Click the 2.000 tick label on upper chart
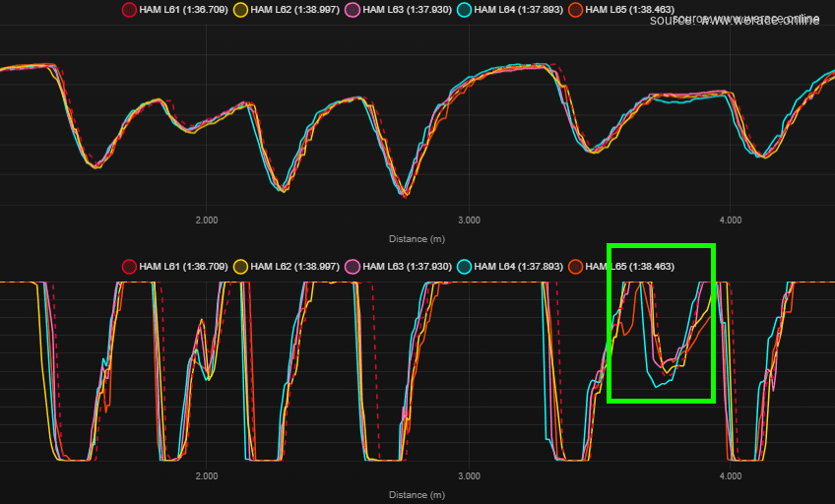The height and width of the screenshot is (504, 835). click(207, 220)
